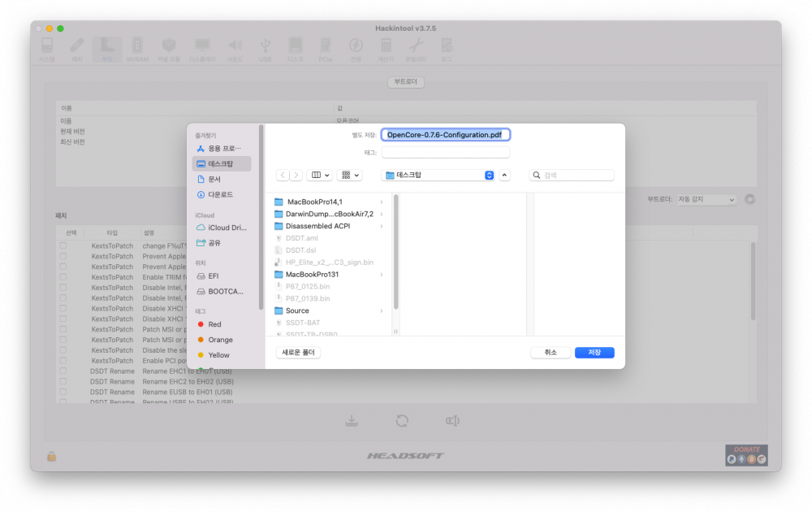Image resolution: width=812 pixels, height=512 pixels.
Task: Open the grouping options dropdown
Action: [349, 176]
